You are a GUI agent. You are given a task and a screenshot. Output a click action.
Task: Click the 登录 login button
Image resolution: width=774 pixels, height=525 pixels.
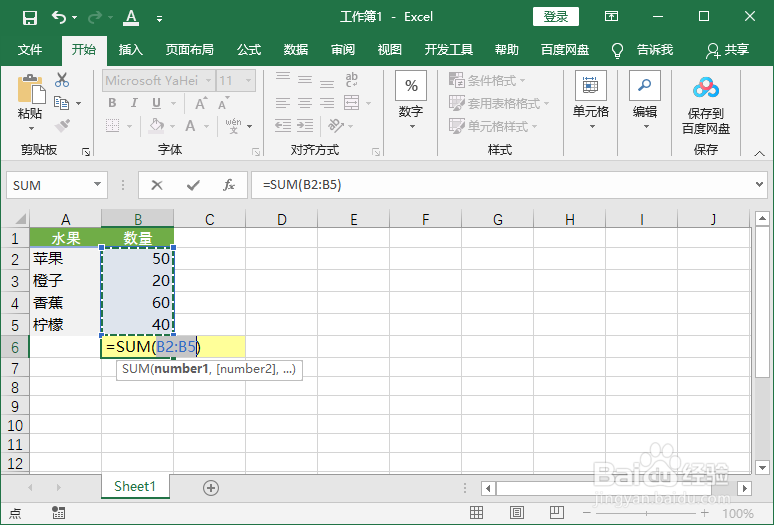(x=556, y=17)
